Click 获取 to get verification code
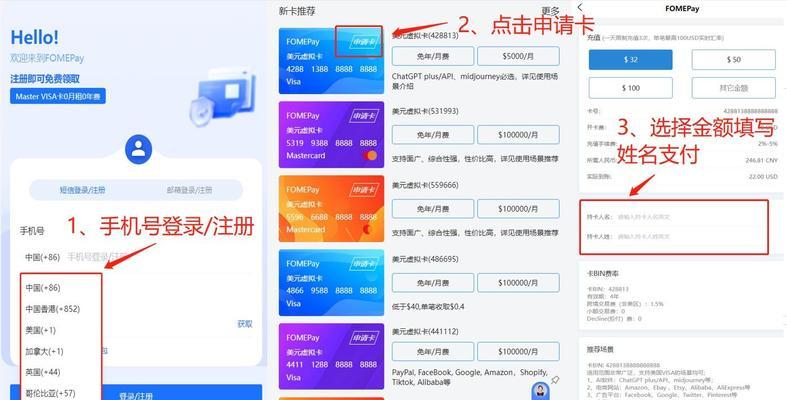The width and height of the screenshot is (787, 400). click(x=245, y=324)
